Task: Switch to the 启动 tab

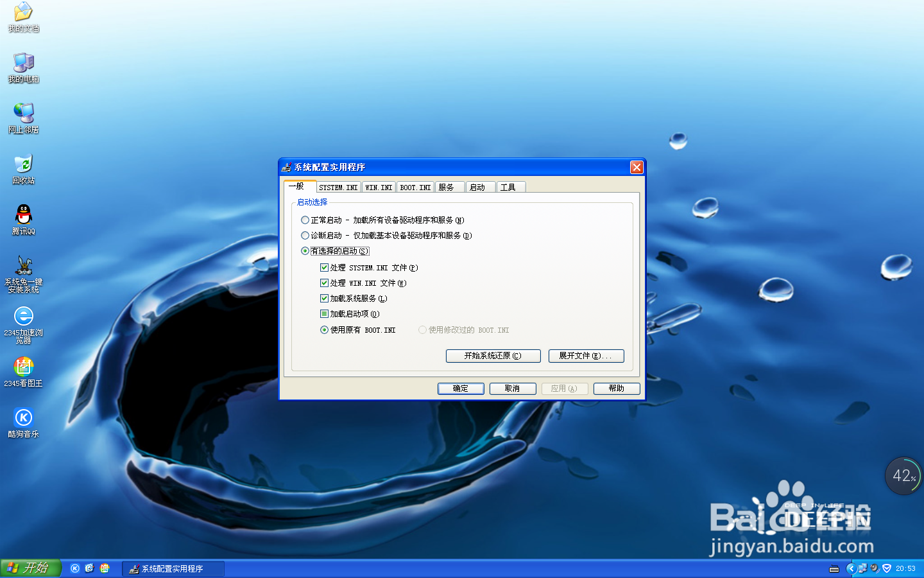Action: tap(481, 188)
